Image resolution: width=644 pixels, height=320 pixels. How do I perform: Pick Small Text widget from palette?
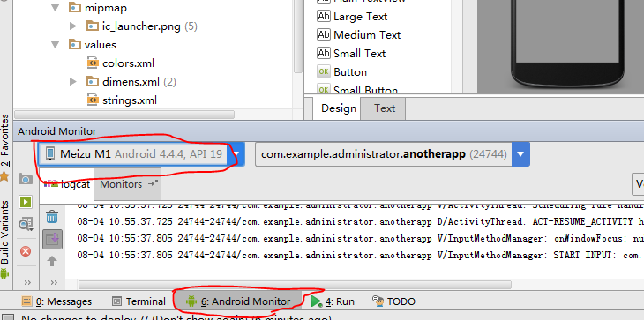click(x=352, y=53)
